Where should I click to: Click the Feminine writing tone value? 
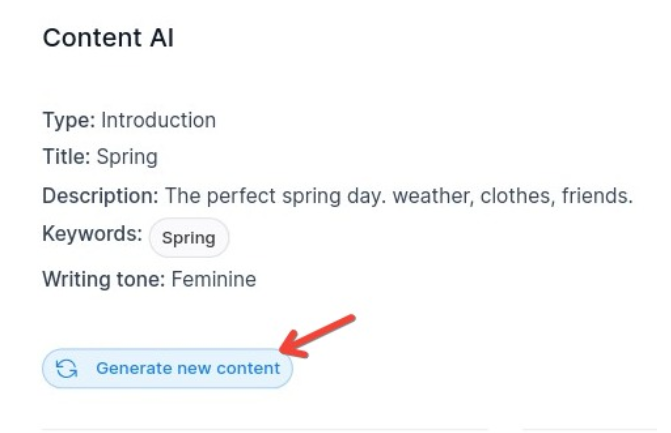pyautogui.click(x=213, y=280)
